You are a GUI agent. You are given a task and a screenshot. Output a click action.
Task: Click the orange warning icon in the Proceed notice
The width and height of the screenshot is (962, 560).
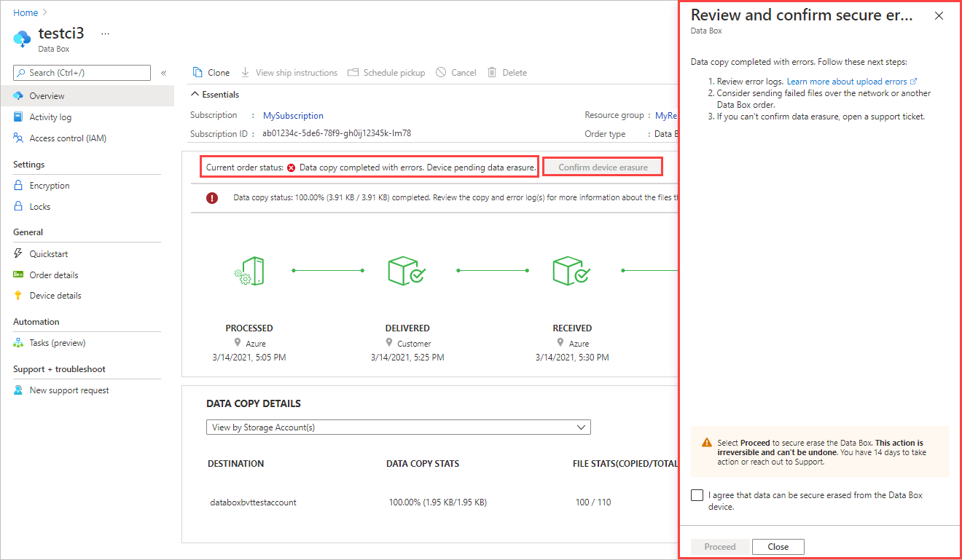coord(707,443)
